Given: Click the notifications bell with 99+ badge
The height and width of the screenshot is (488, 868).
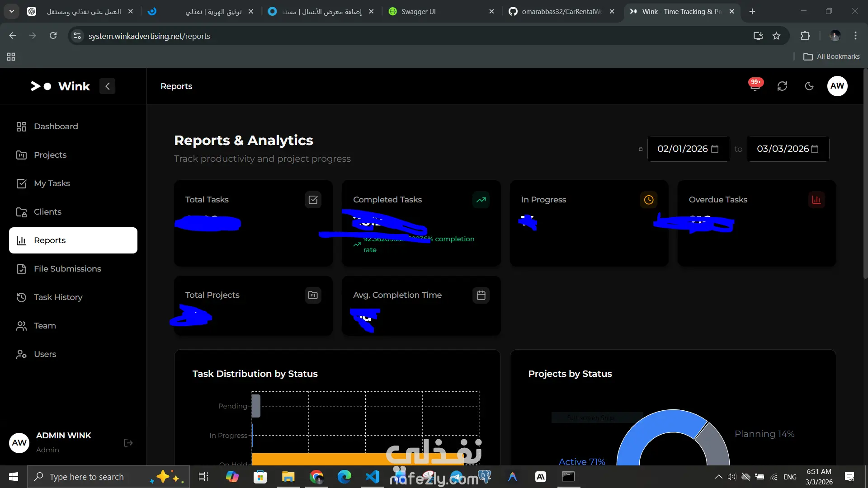Looking at the screenshot, I should pos(755,86).
